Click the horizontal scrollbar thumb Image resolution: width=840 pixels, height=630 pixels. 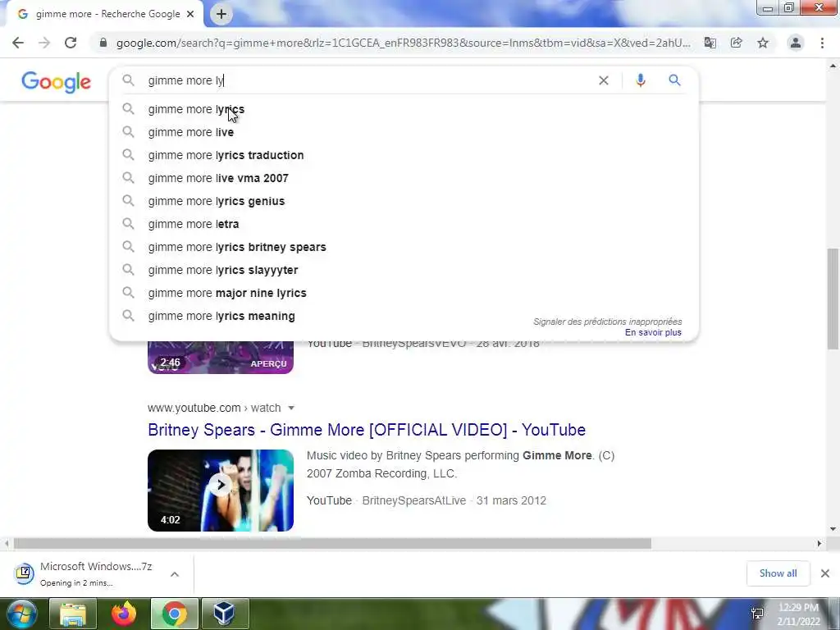click(332, 544)
